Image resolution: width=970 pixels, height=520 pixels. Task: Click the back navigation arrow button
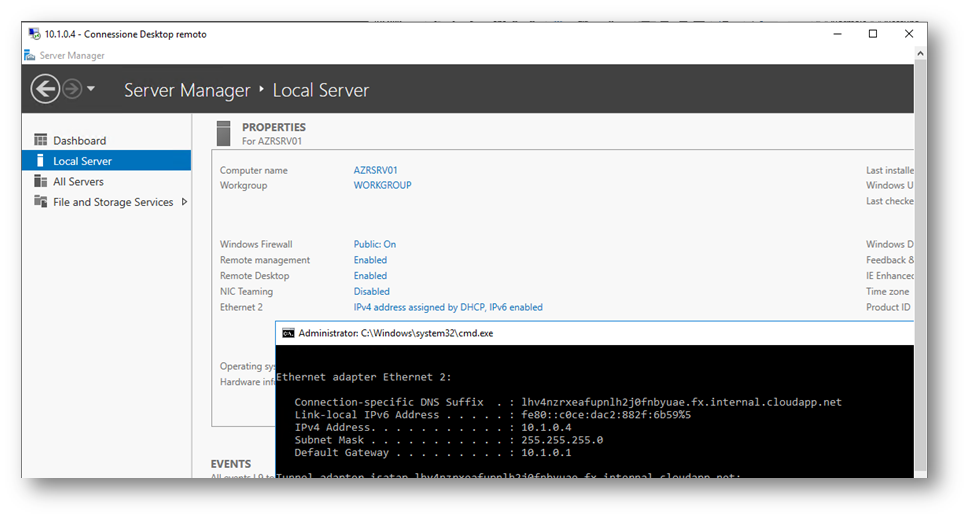coord(45,90)
